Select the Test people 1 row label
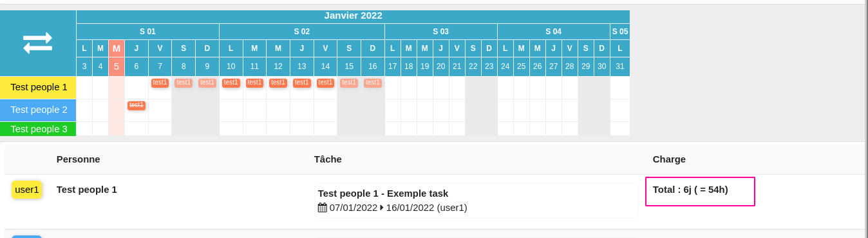This screenshot has width=868, height=238. [x=39, y=87]
